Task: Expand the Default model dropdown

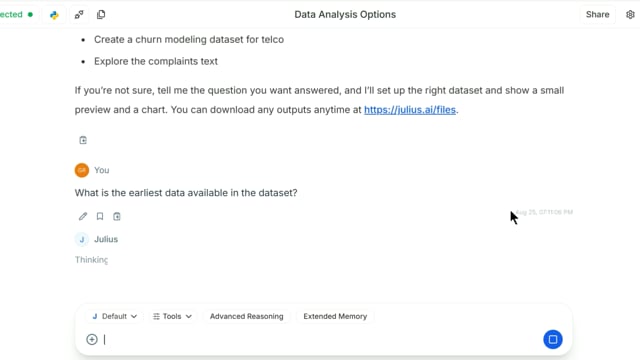Action: click(115, 316)
